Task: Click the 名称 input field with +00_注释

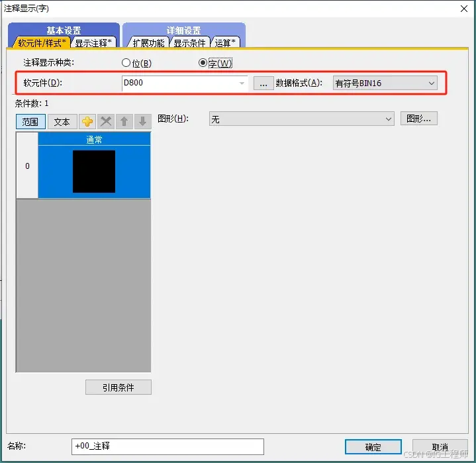Action: 167,446
